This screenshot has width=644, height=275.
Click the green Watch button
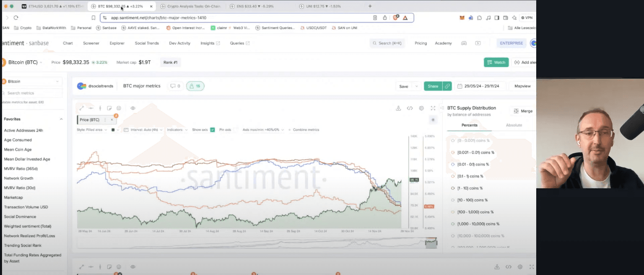496,62
